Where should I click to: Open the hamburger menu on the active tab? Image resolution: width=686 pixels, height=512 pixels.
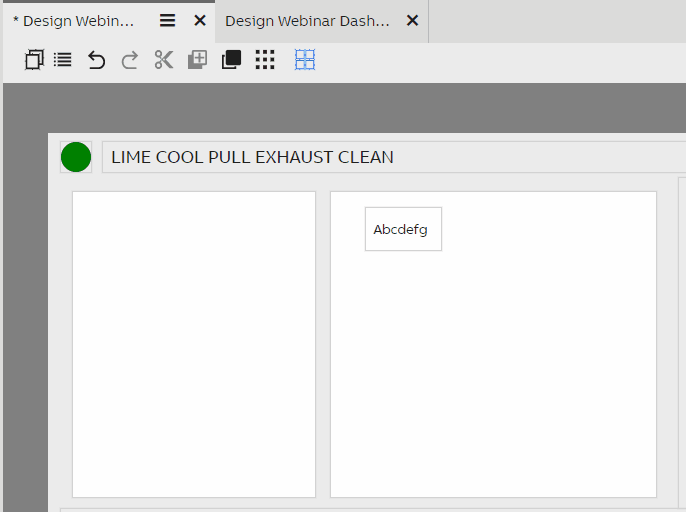[x=167, y=21]
